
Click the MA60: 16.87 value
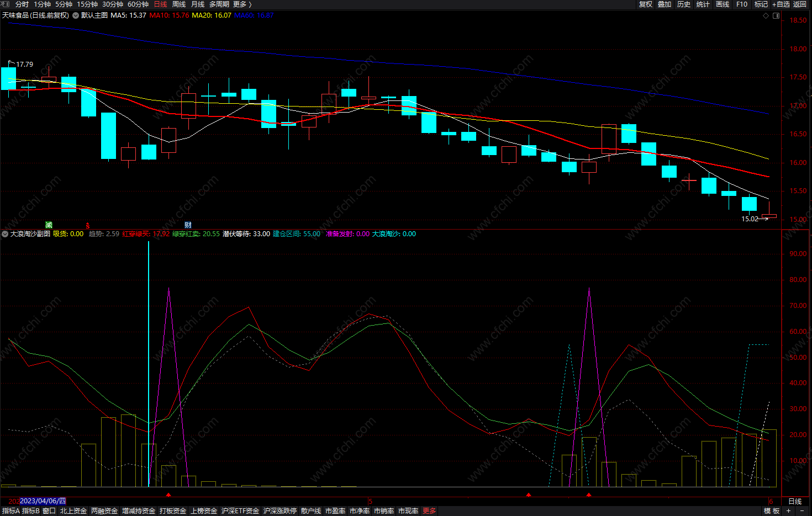(x=254, y=15)
